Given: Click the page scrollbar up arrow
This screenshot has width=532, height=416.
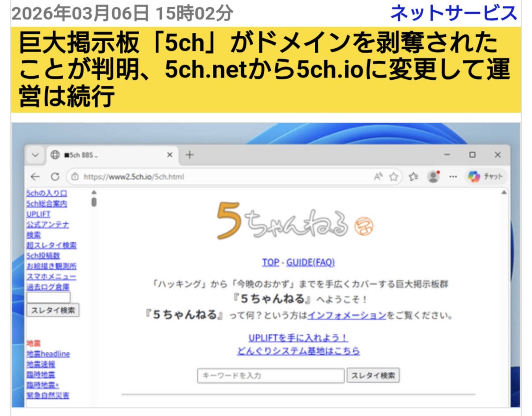Looking at the screenshot, I should (x=93, y=192).
